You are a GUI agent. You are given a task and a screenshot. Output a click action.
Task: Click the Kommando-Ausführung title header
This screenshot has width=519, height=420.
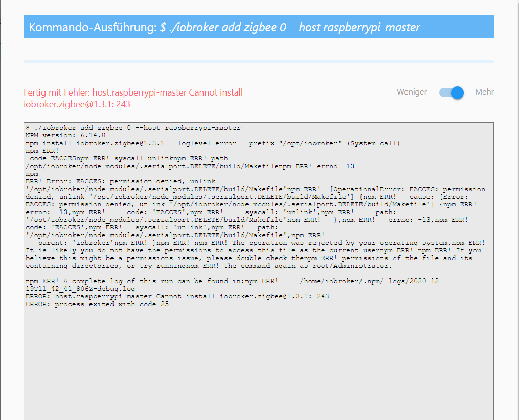coord(259,26)
